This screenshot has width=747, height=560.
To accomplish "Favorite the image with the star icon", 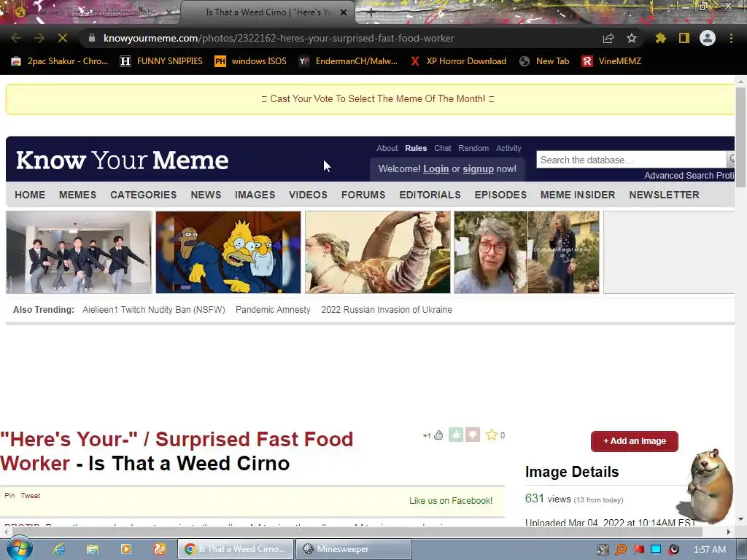I will tap(491, 435).
